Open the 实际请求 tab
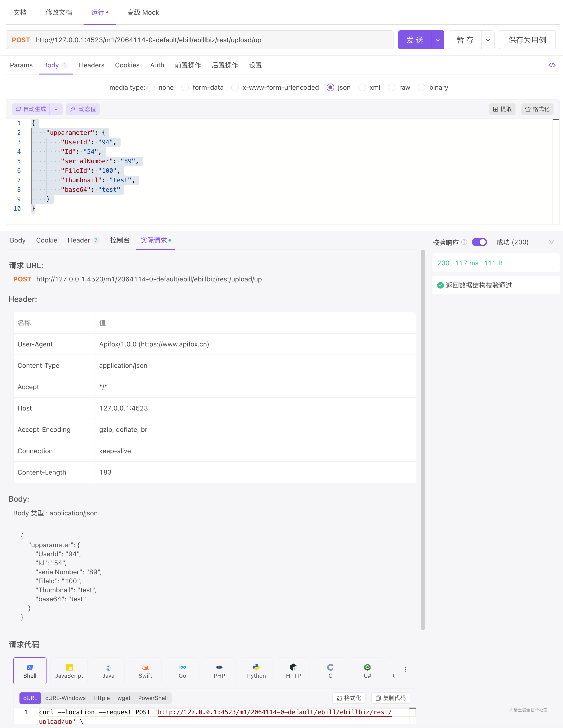The image size is (563, 728). [x=156, y=240]
